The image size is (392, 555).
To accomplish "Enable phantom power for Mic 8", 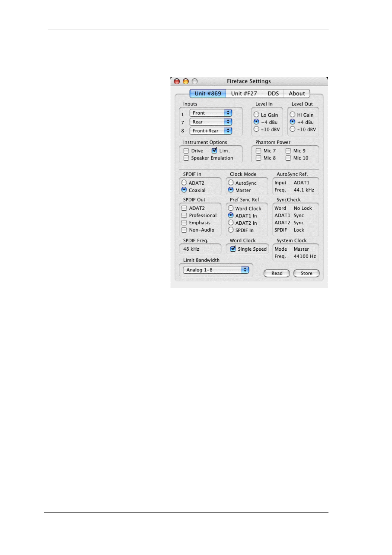I will point(258,158).
